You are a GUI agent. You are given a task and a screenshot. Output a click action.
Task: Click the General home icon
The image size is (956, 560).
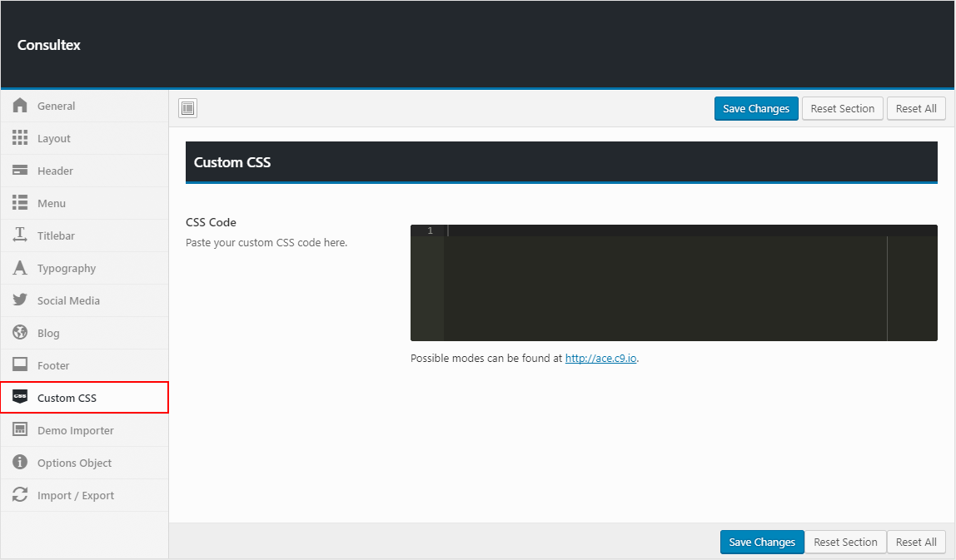tap(21, 106)
